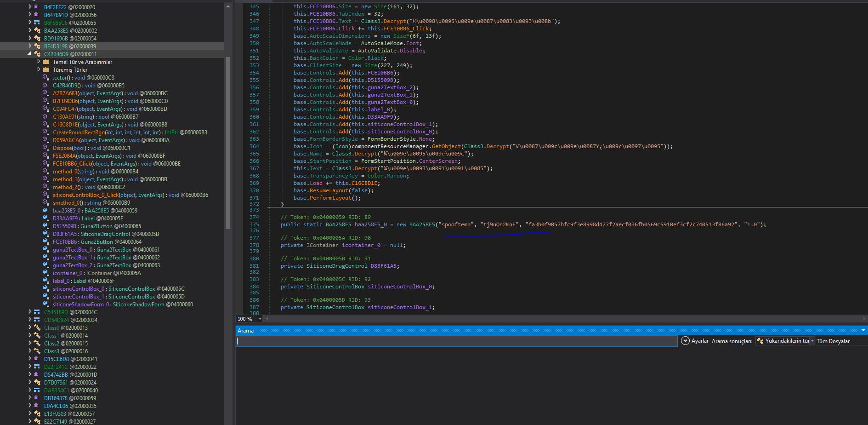
Task: Click the enum icon beside C545189D
Action: 37,312
